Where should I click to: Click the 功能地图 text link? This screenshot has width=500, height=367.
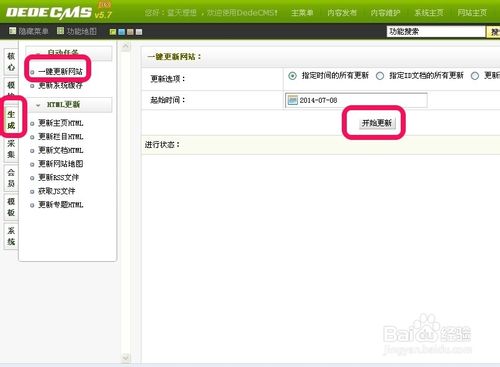tap(81, 31)
